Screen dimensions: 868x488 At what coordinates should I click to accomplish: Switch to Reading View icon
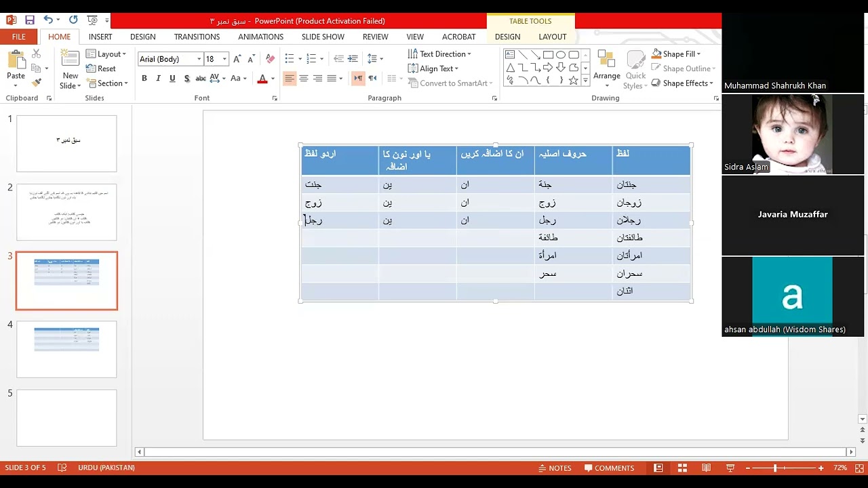706,468
